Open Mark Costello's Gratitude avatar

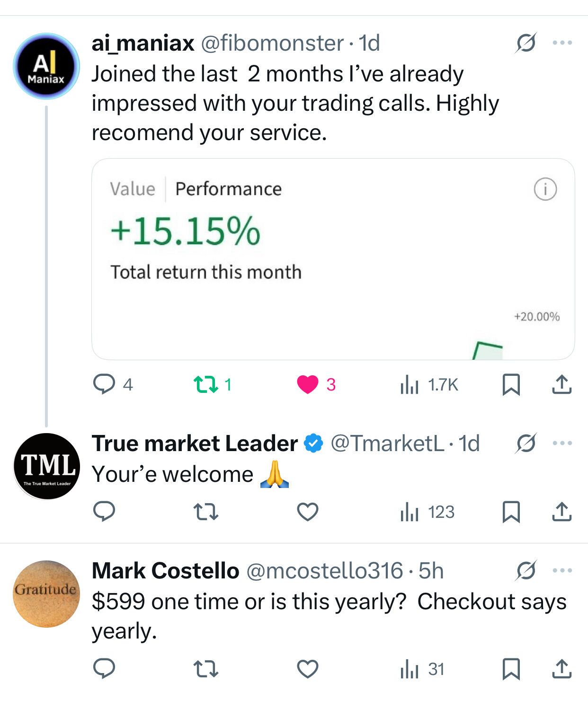pyautogui.click(x=46, y=594)
